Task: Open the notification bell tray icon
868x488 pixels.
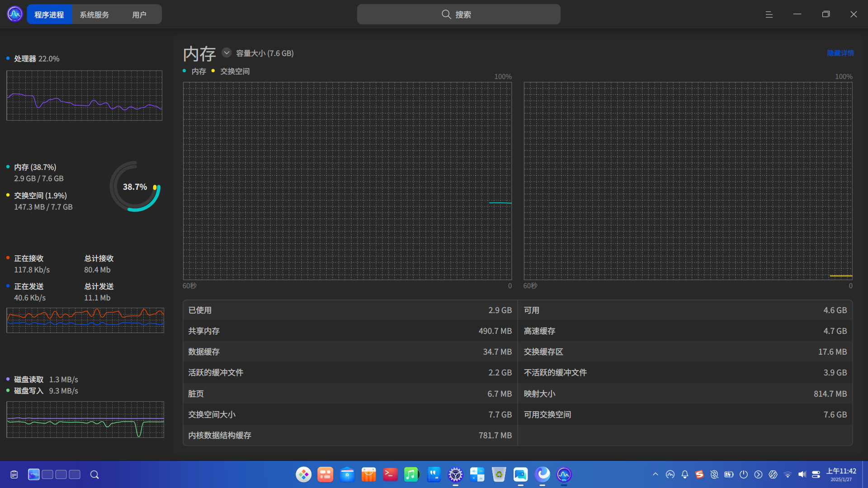Action: (685, 474)
